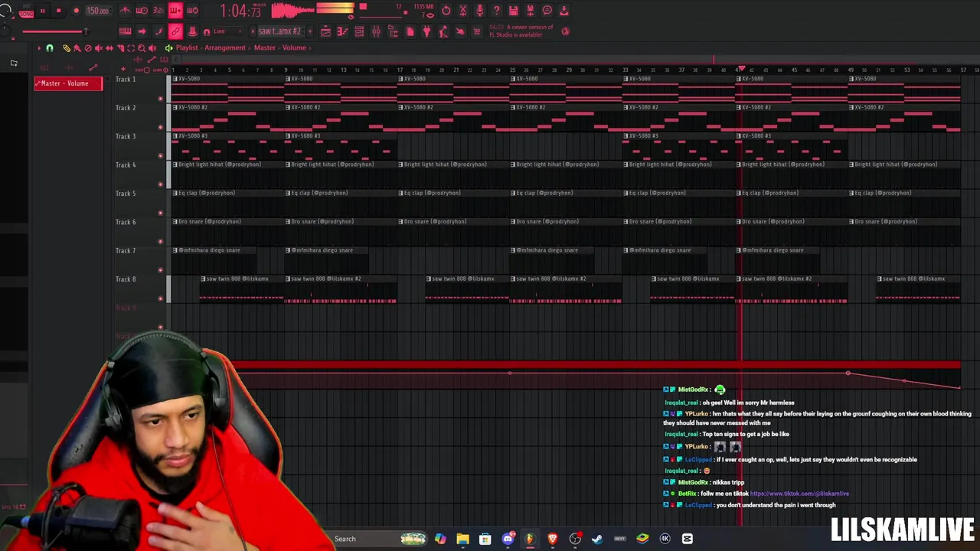Open the pattern selector saw t..amx #2
980x551 pixels.
coord(279,31)
